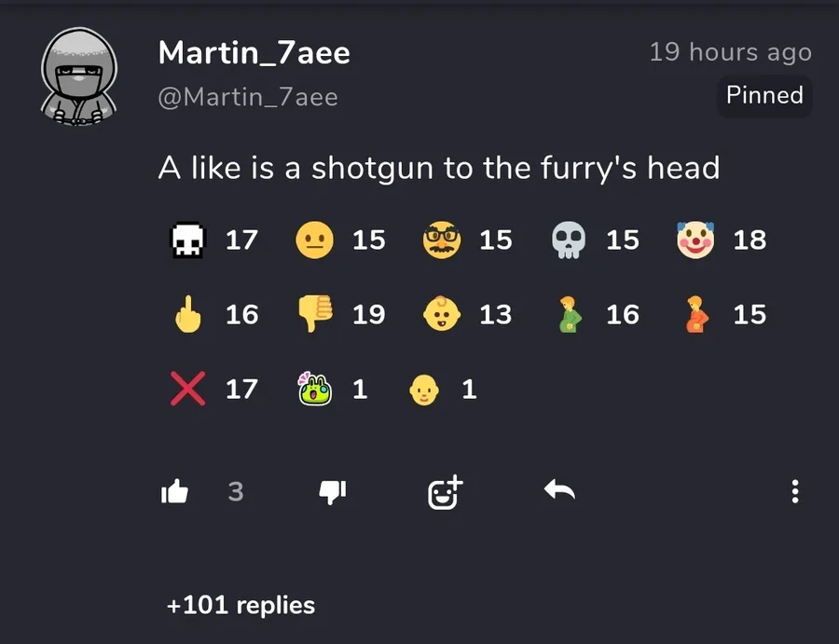Add the gray skull emoji reaction
This screenshot has height=644, width=839.
(x=595, y=240)
